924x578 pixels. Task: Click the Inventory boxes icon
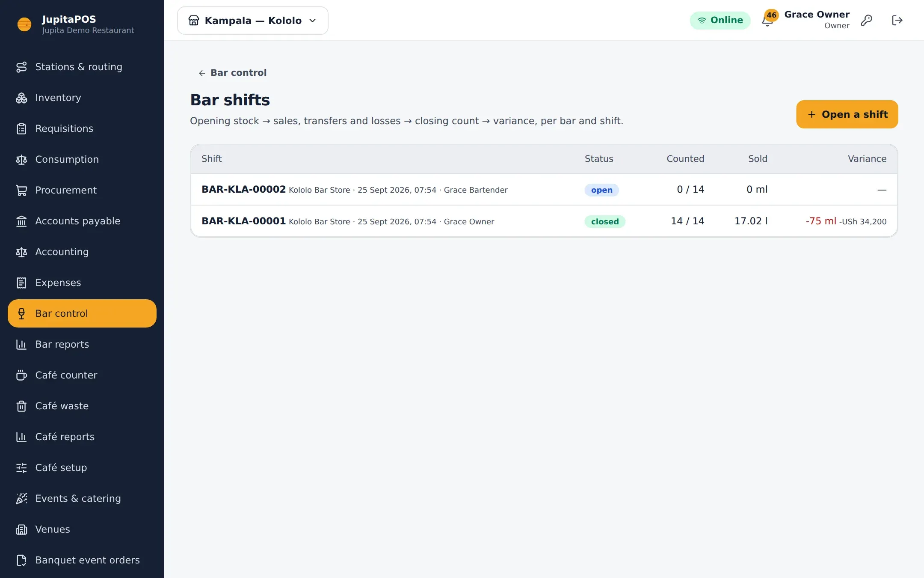21,98
